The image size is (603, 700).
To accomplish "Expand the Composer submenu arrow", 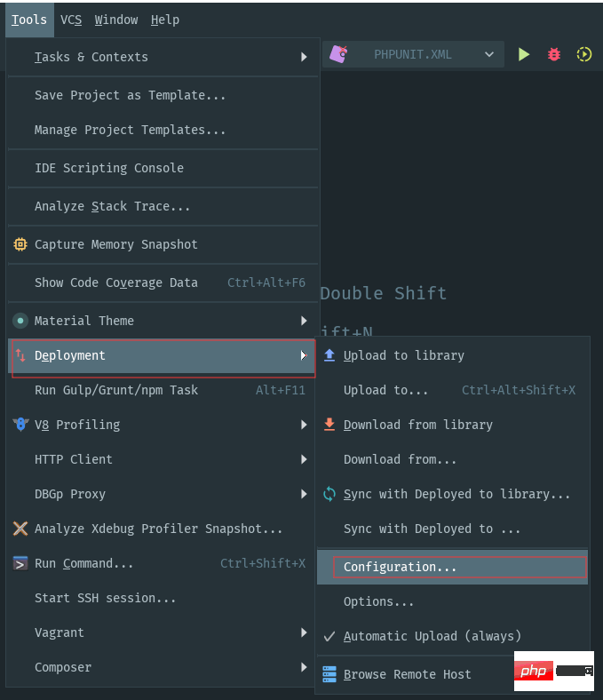I will tap(304, 667).
